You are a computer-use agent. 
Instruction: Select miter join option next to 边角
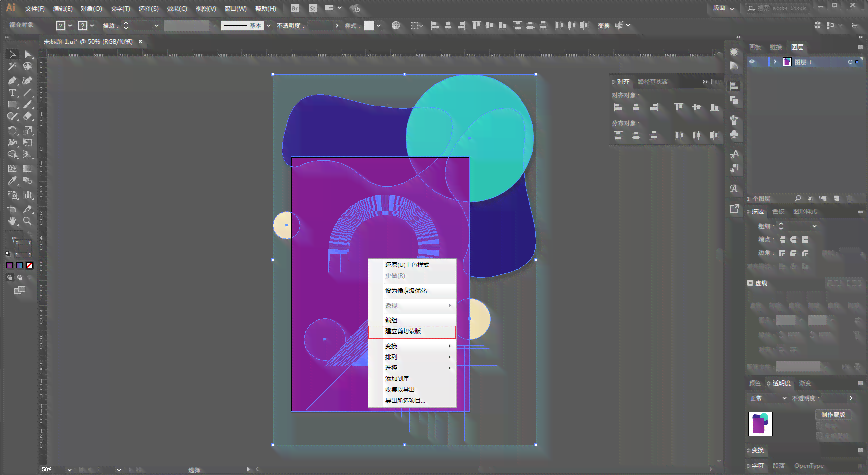point(782,253)
